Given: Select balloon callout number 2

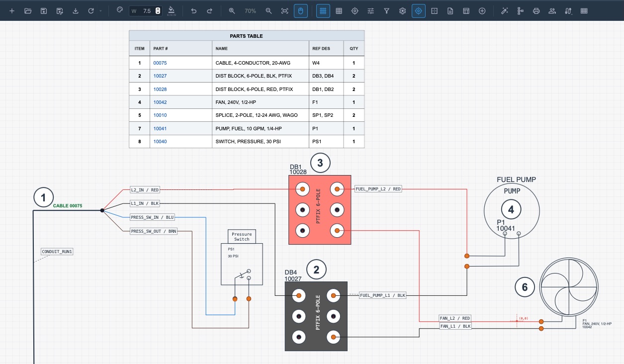Looking at the screenshot, I should tap(317, 270).
